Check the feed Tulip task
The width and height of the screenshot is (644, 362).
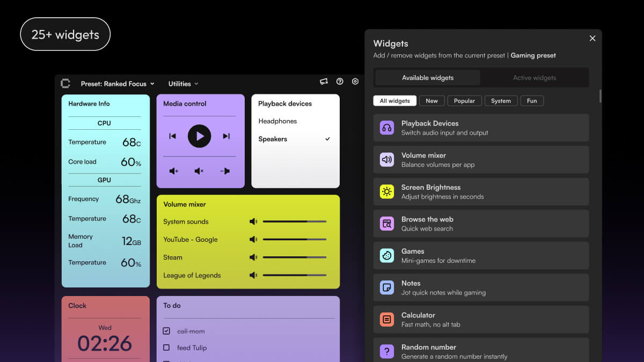166,348
